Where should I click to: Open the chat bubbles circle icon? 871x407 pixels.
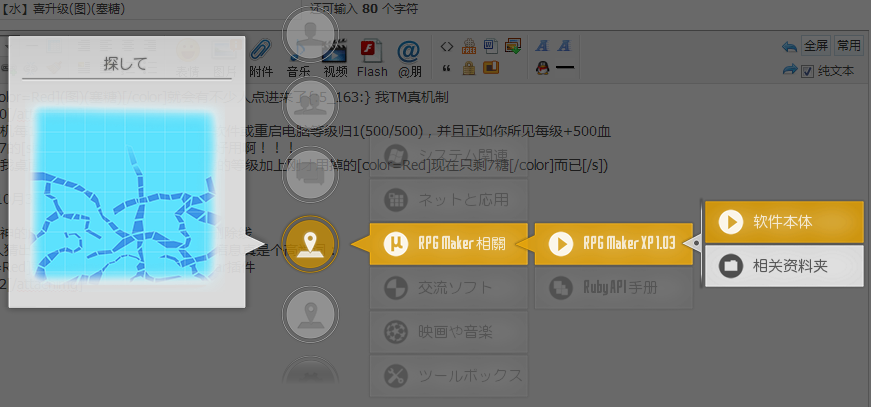click(310, 174)
